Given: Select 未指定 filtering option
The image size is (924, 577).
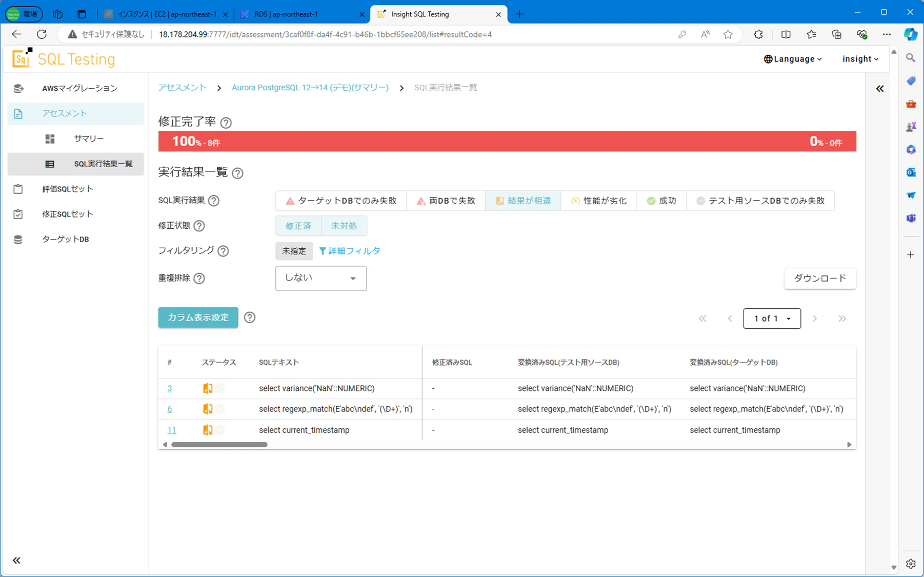Looking at the screenshot, I should pyautogui.click(x=294, y=251).
